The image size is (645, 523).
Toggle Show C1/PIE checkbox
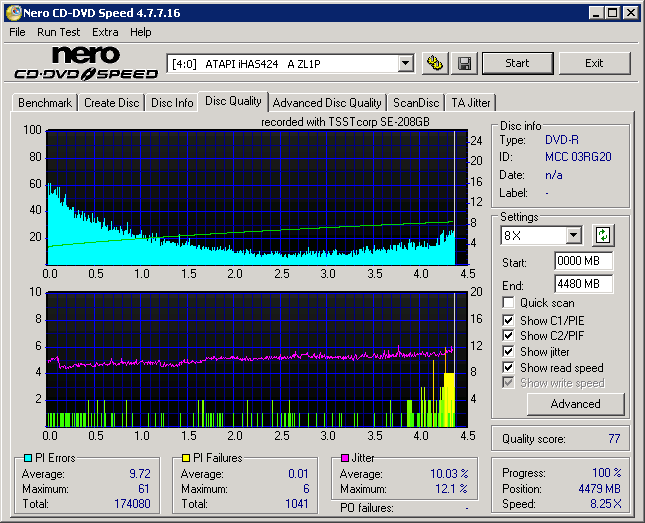click(509, 320)
